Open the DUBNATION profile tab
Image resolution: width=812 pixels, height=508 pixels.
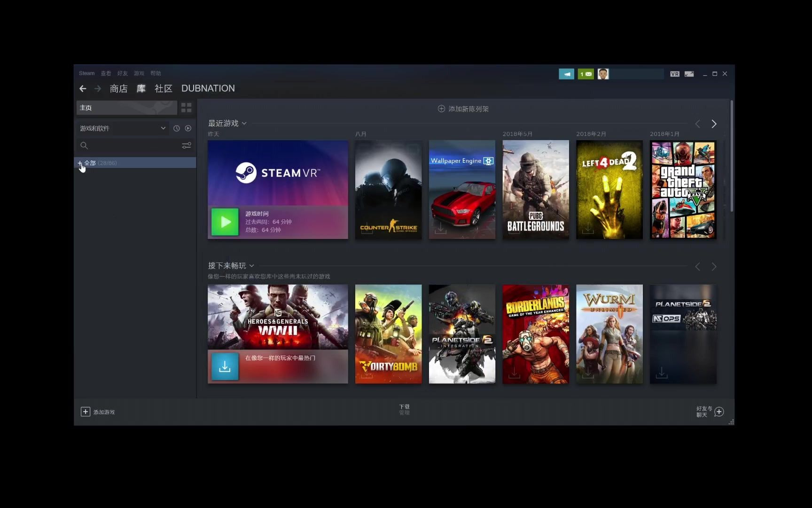[x=208, y=88]
